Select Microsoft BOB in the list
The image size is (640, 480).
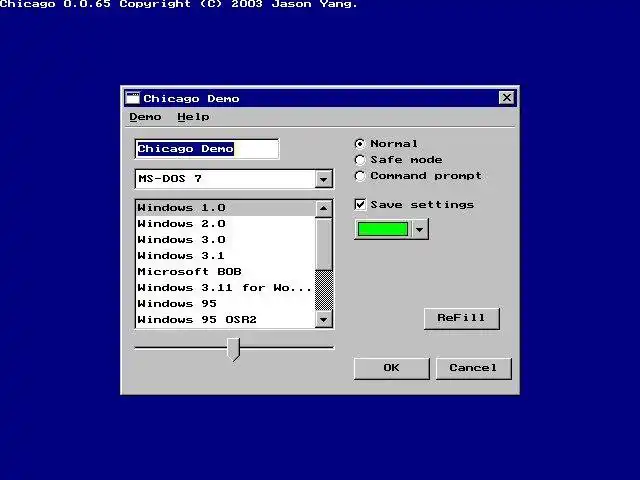[x=226, y=271]
